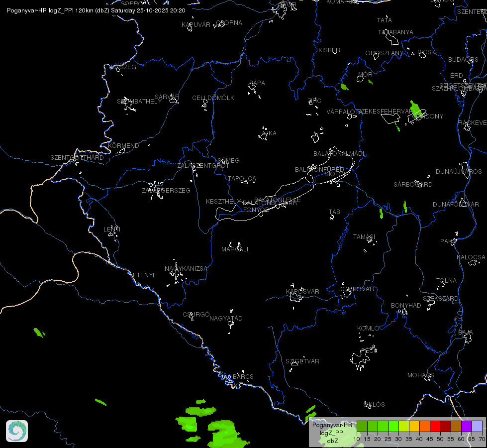Select the KÖRMEND label
487x448 pixels.
pos(123,145)
